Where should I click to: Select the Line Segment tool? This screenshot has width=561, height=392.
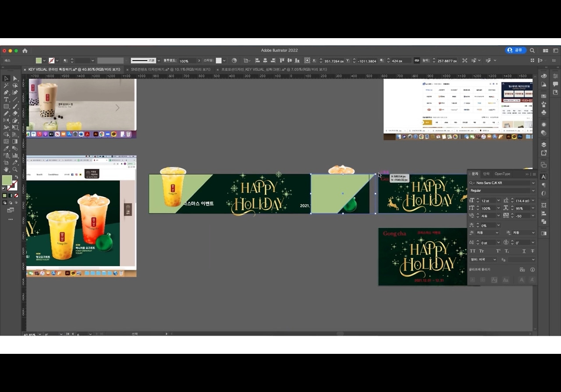[x=15, y=100]
